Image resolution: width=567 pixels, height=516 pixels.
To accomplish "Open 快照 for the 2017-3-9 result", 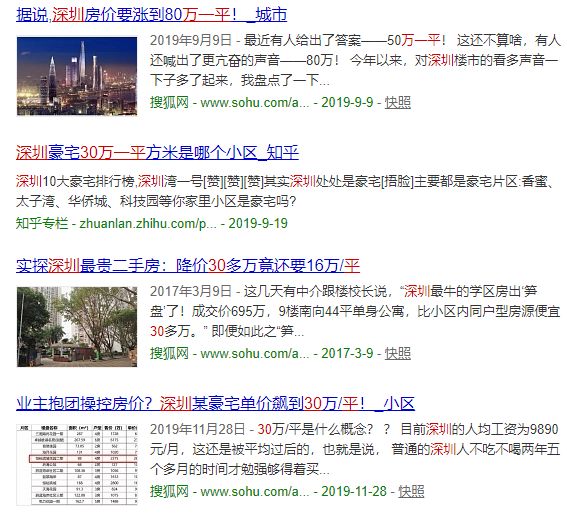I will [397, 353].
